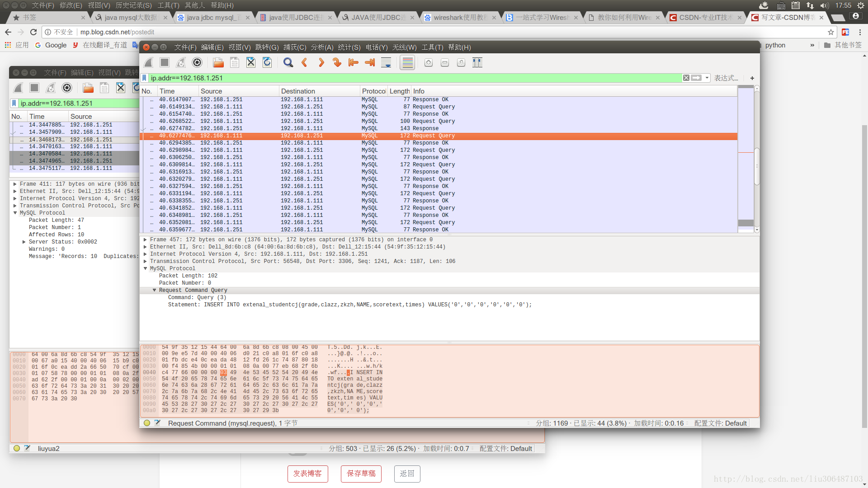The image size is (868, 488).
Task: Reload the capture file in front Wireshark
Action: click(267, 63)
